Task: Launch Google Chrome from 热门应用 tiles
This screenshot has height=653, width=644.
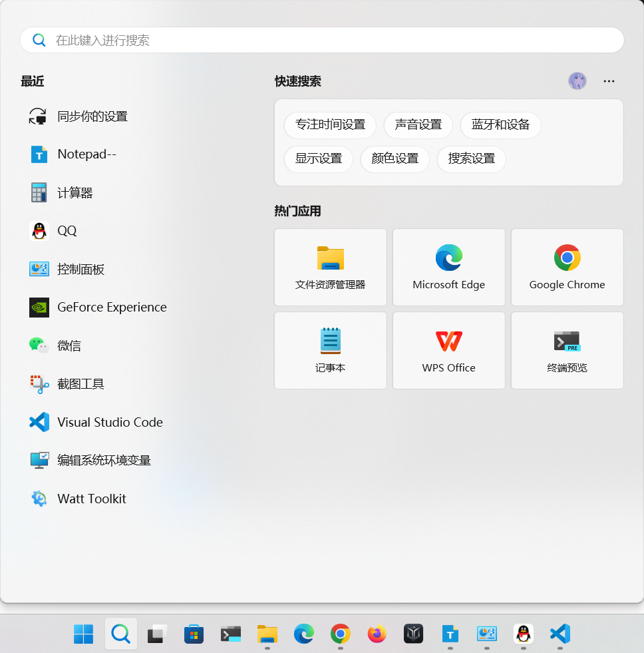Action: click(567, 267)
